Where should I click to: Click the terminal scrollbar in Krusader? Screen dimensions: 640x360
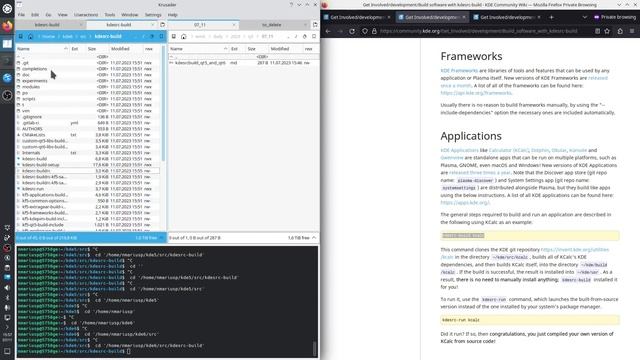pyautogui.click(x=314, y=348)
